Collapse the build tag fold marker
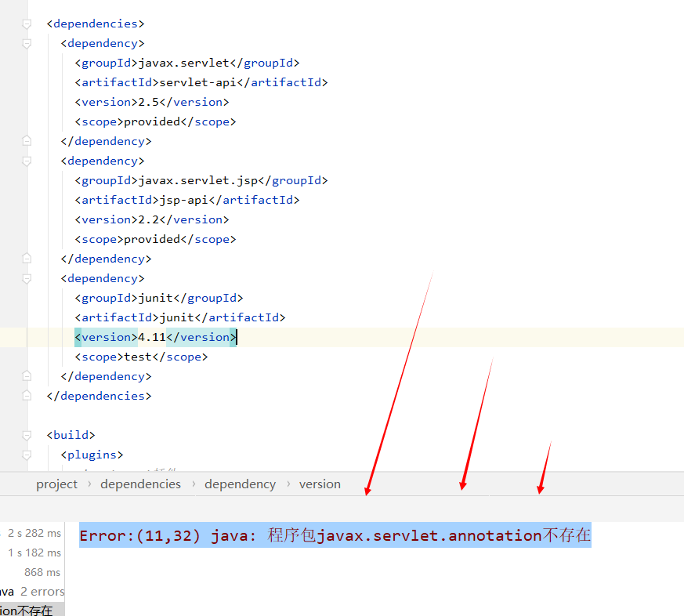The height and width of the screenshot is (616, 684). pos(27,436)
